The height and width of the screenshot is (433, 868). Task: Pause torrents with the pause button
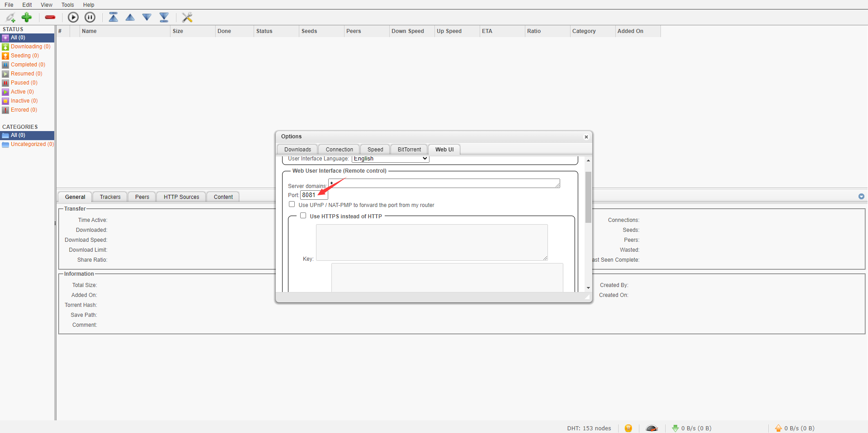[90, 17]
